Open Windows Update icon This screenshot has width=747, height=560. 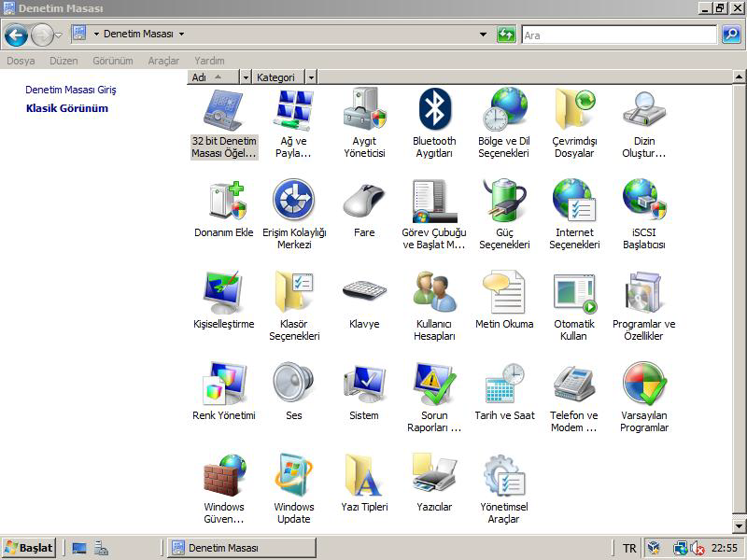[x=294, y=475]
